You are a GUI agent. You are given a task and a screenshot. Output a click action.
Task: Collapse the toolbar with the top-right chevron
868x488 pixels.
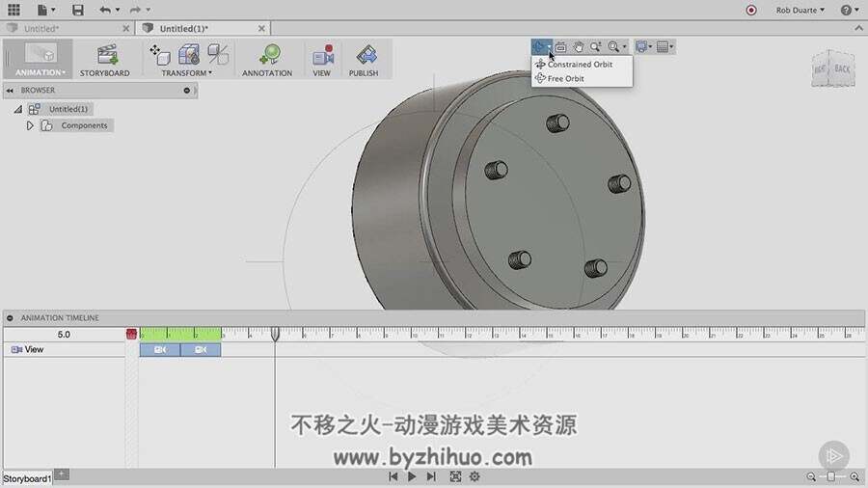click(x=858, y=28)
